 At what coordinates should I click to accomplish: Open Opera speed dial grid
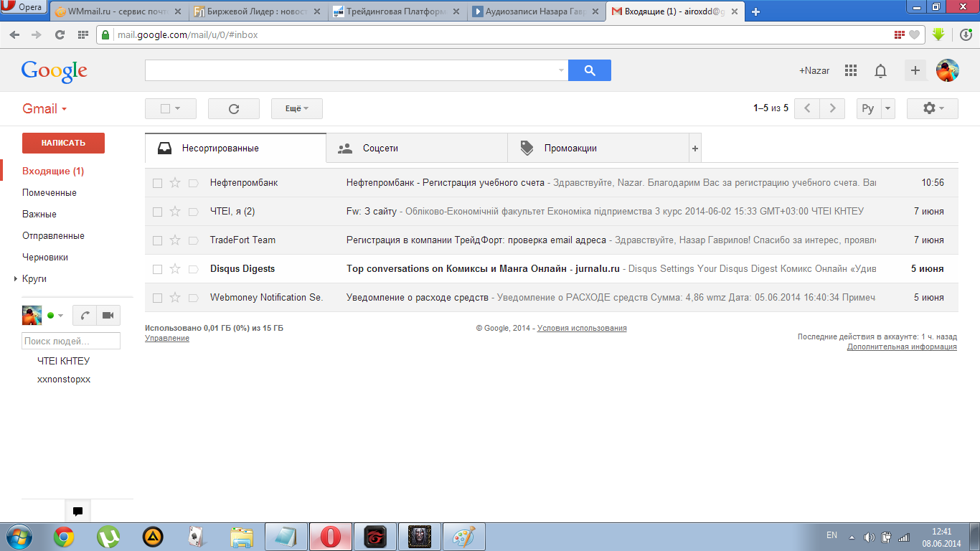click(x=83, y=34)
